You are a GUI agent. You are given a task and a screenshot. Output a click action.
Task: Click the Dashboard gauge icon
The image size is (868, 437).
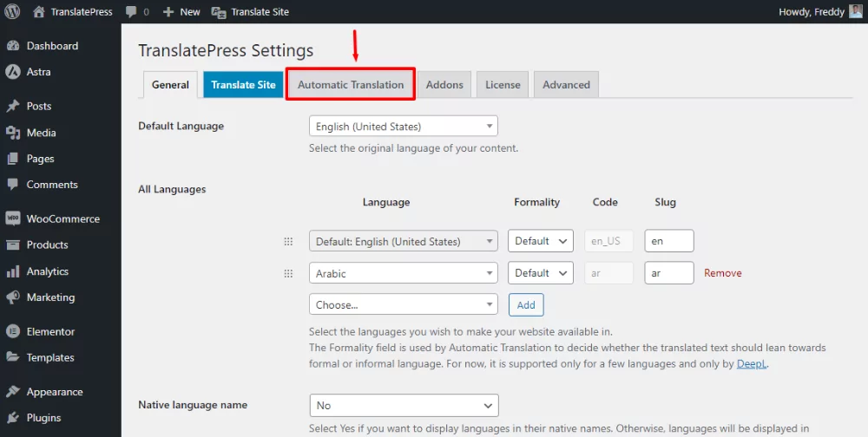click(13, 46)
